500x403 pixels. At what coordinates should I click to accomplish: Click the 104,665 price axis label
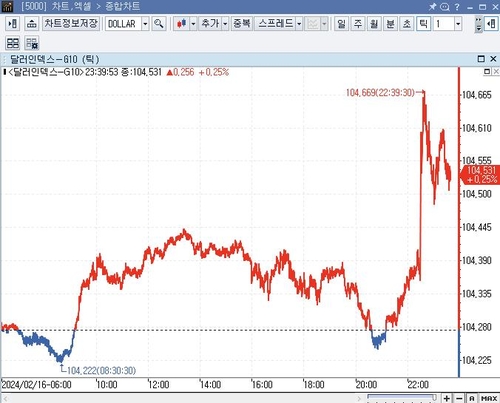pos(477,95)
